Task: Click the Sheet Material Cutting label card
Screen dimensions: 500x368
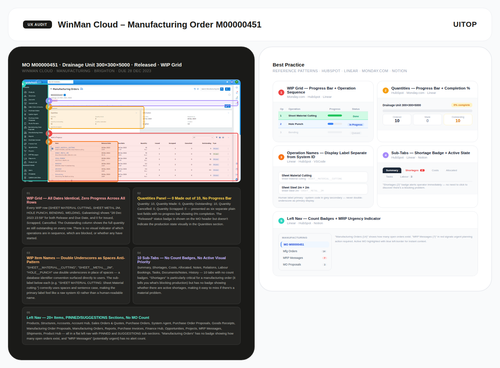Action: coord(323,177)
